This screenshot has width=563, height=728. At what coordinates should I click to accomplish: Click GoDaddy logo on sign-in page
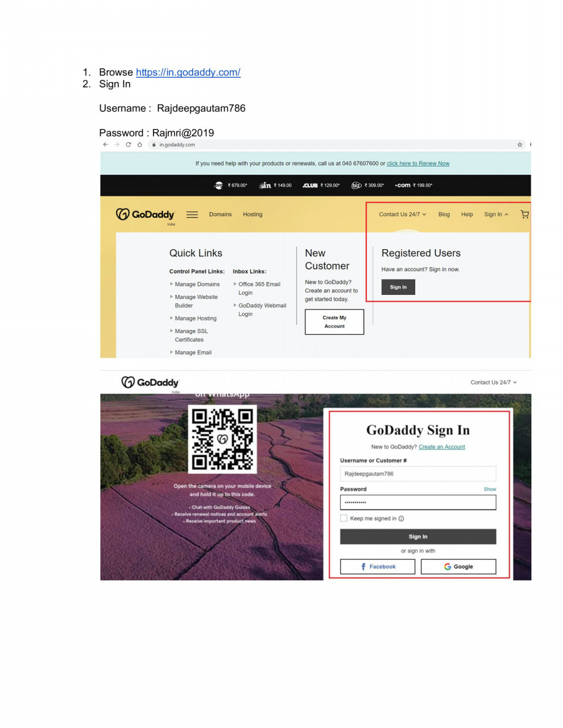[150, 383]
